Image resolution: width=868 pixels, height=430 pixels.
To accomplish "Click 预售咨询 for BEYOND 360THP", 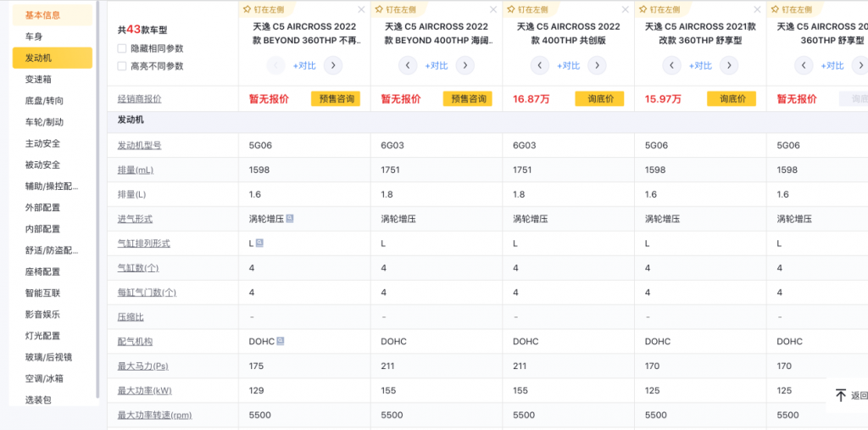I will 336,99.
